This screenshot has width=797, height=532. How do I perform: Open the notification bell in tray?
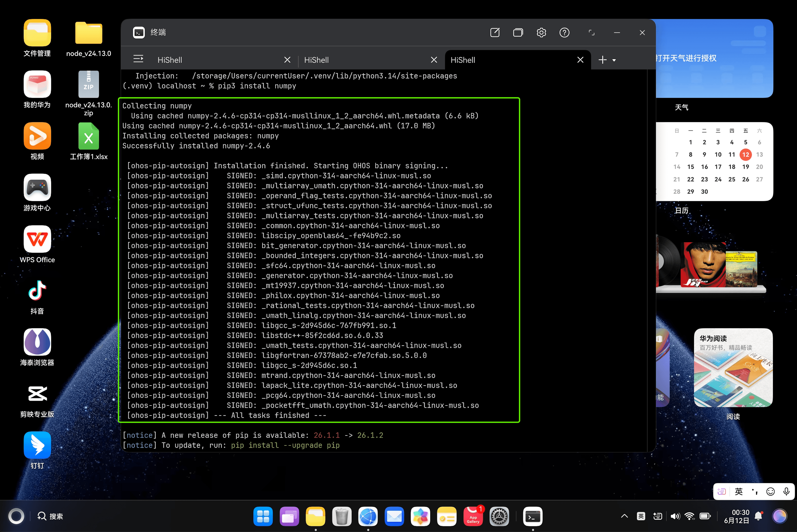tap(758, 516)
